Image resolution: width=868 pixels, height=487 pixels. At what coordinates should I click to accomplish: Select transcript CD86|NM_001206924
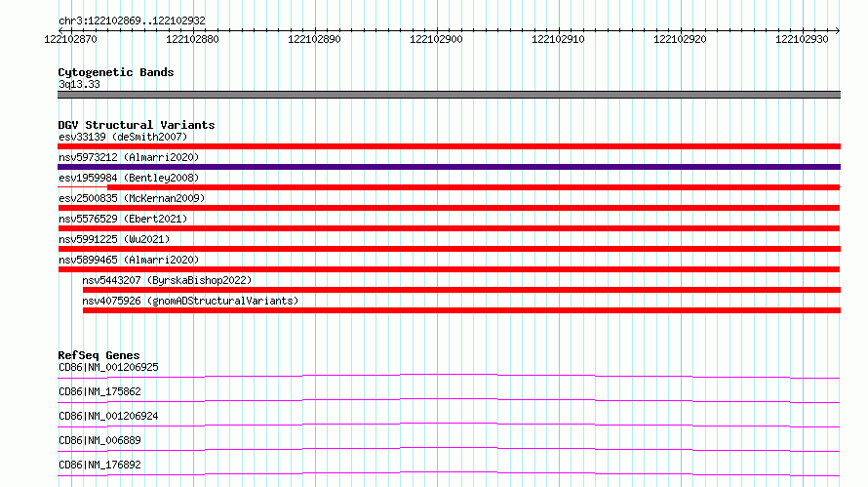coord(108,416)
